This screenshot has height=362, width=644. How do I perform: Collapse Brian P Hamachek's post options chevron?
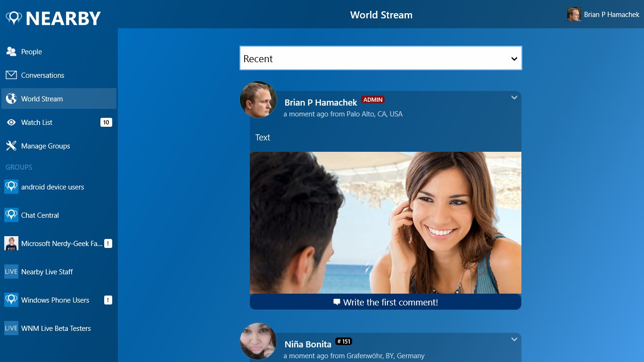(x=514, y=98)
